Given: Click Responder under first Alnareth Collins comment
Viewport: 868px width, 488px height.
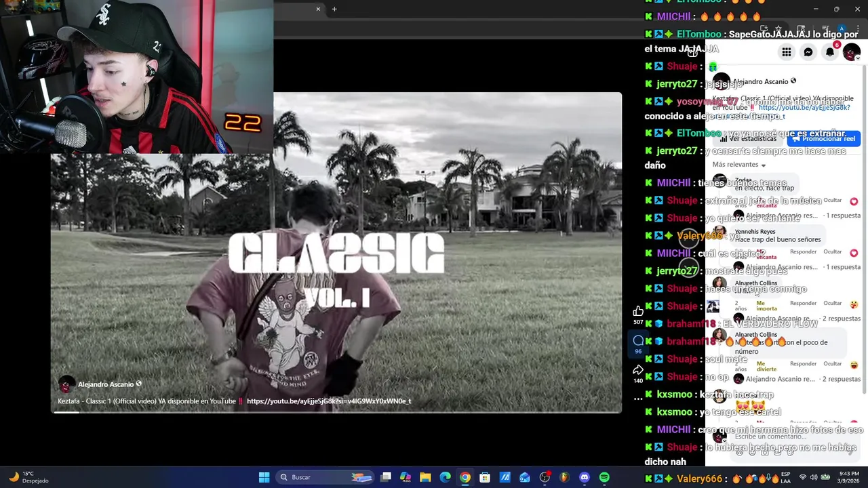Looking at the screenshot, I should click(803, 303).
